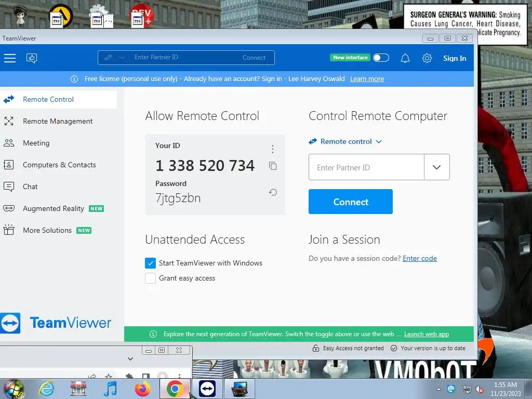
Task: Copy Your ID with the copy icon
Action: point(273,166)
